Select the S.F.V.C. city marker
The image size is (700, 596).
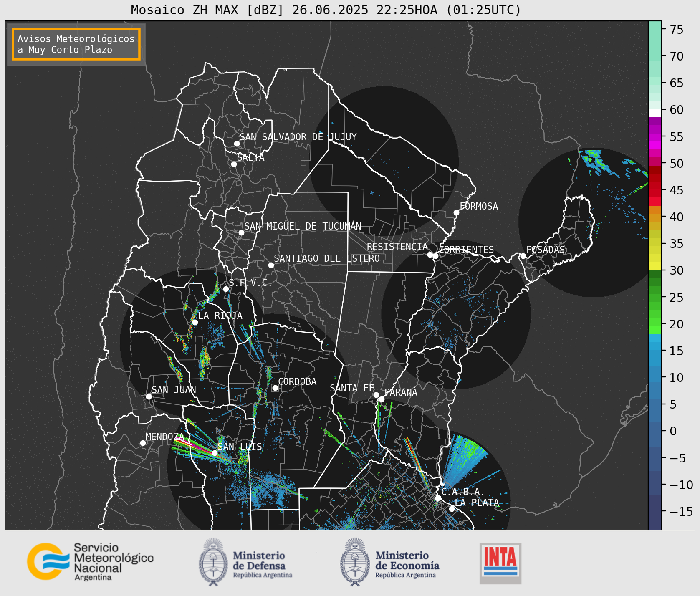226,289
